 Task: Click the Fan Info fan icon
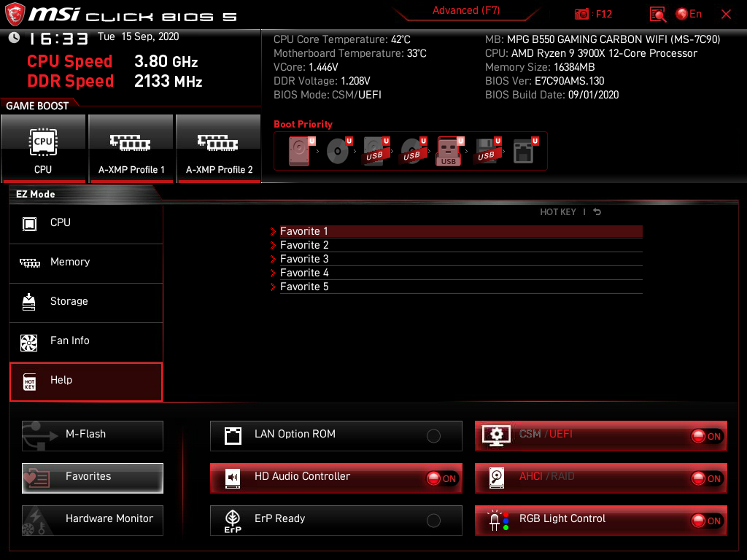[29, 343]
